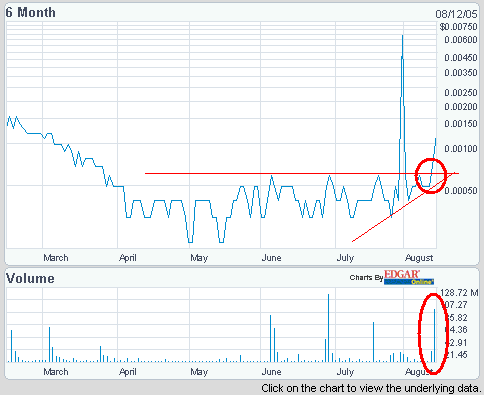Click June label under price chart
The image size is (484, 395).
[271, 258]
